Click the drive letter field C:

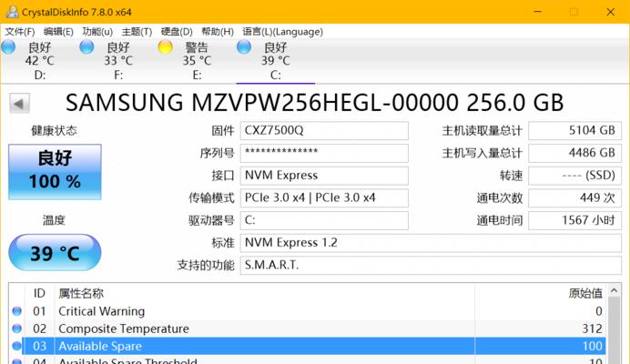pyautogui.click(x=324, y=220)
